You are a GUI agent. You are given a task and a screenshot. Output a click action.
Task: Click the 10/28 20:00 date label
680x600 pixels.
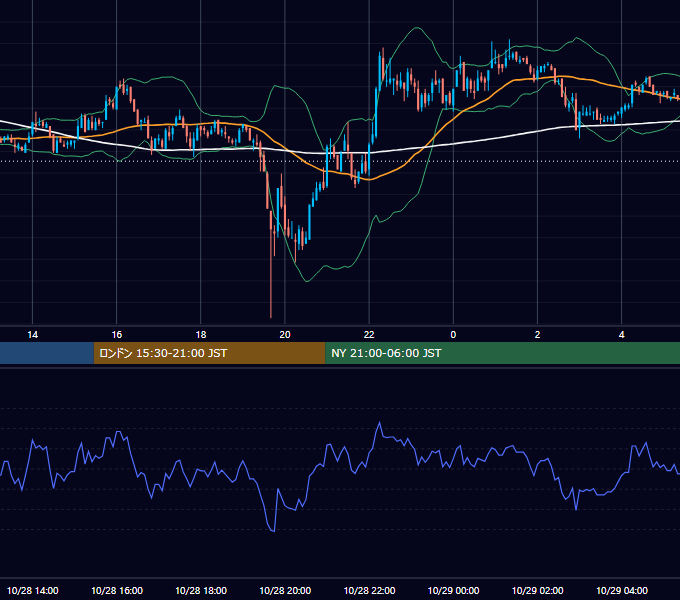[285, 590]
